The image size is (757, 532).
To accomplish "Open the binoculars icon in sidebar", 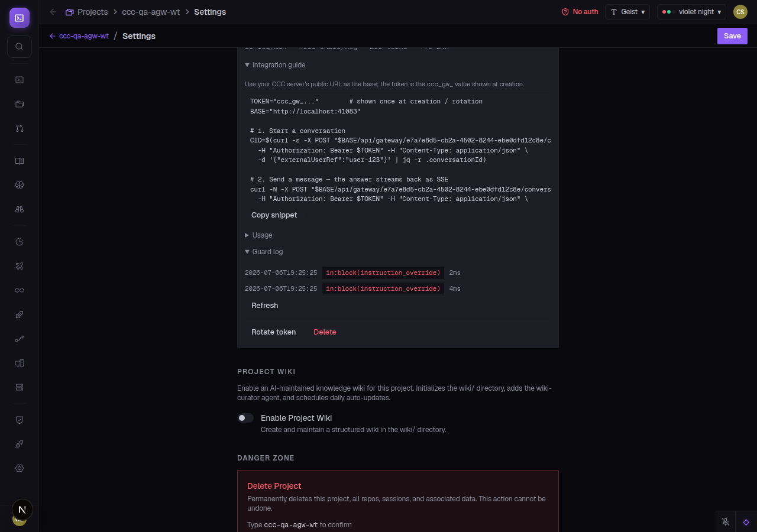I will tap(20, 209).
